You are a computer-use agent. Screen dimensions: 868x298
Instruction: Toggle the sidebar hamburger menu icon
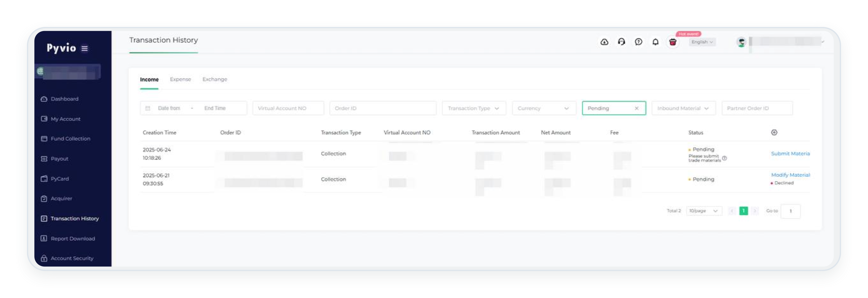84,49
